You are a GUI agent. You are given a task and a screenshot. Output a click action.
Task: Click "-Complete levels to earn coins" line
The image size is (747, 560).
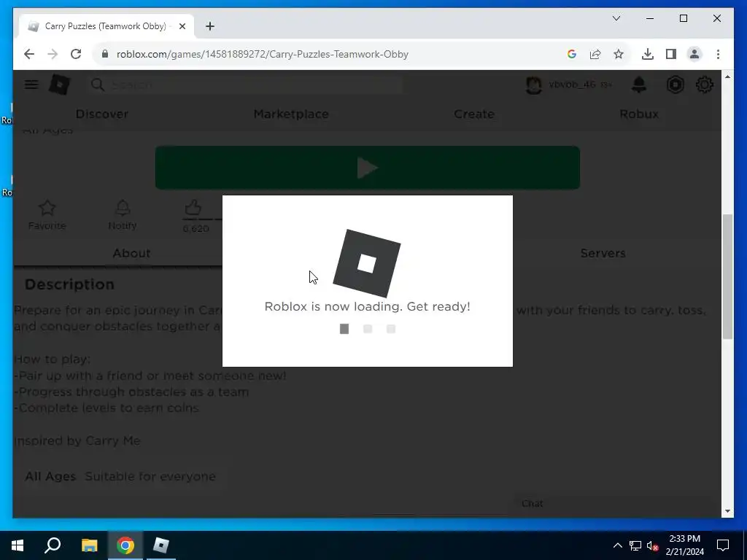[x=107, y=408]
